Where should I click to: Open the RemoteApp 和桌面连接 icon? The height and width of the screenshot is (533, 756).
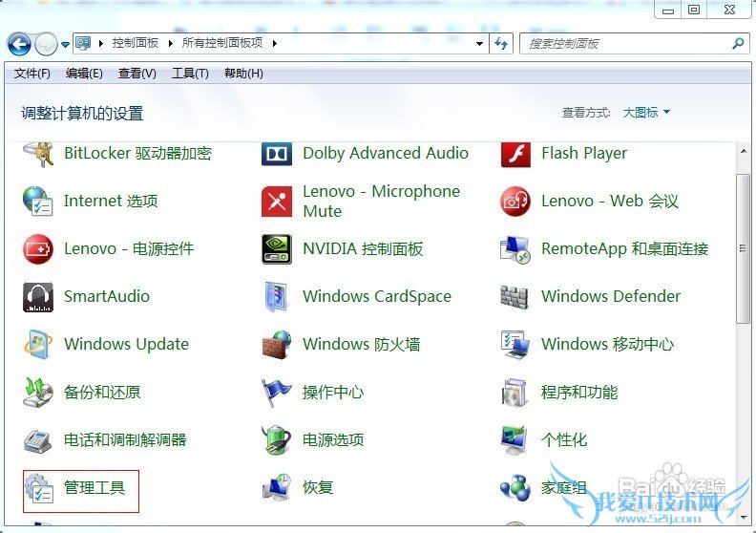515,249
